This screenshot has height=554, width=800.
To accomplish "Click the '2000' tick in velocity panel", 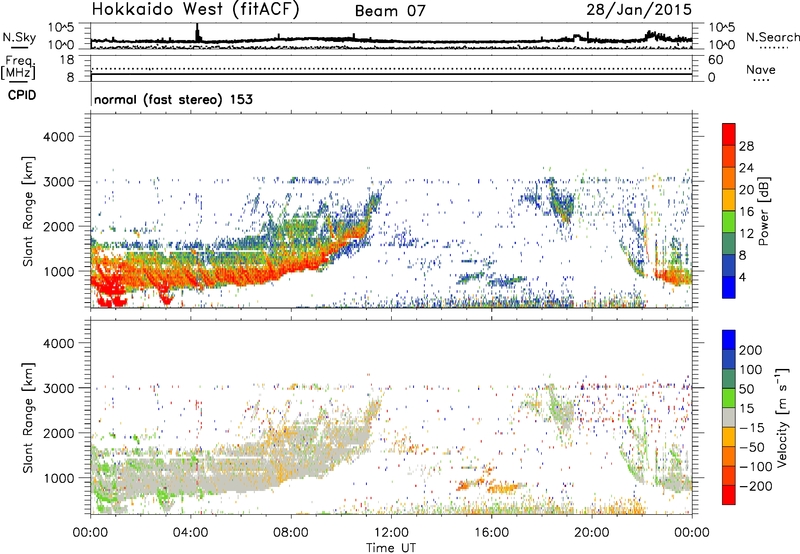I will [x=59, y=433].
